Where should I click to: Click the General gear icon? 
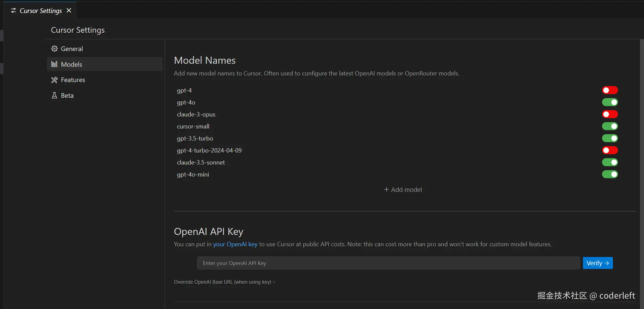tap(54, 49)
